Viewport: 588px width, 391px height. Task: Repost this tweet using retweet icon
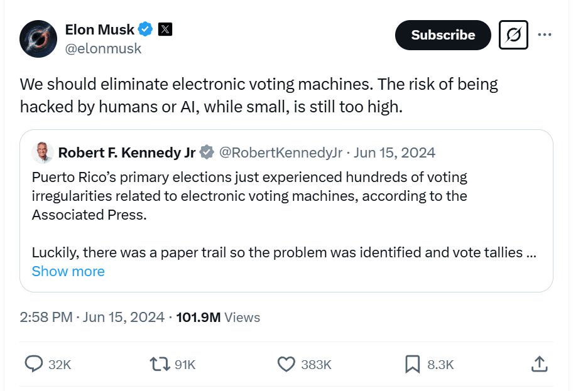[x=160, y=364]
